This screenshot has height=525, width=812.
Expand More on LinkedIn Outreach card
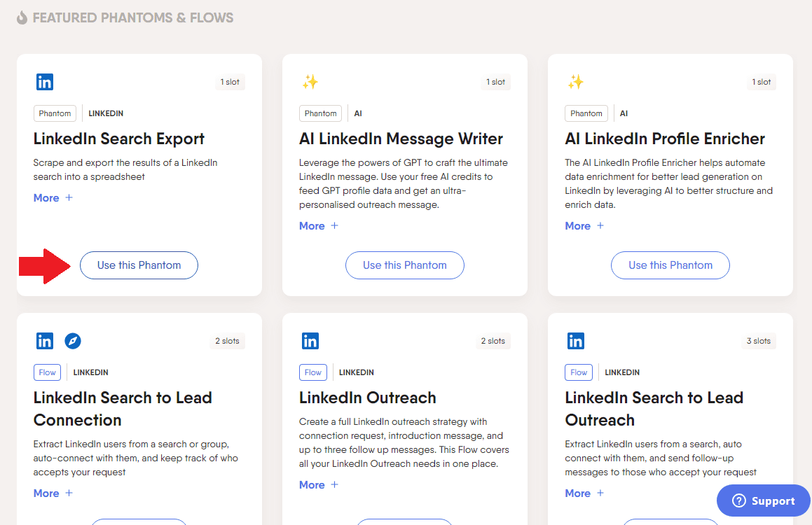coord(319,485)
